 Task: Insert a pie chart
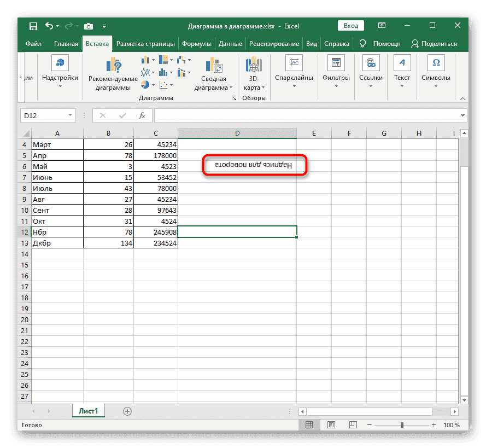(145, 85)
